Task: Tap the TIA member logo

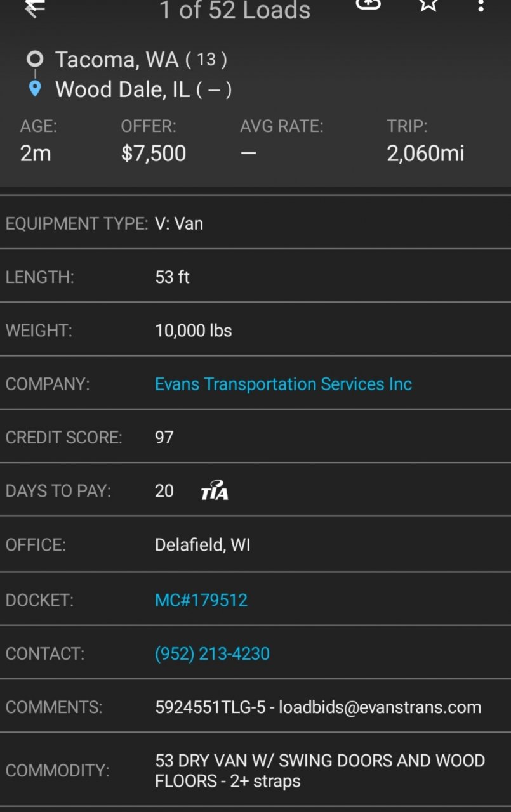Action: pyautogui.click(x=215, y=490)
